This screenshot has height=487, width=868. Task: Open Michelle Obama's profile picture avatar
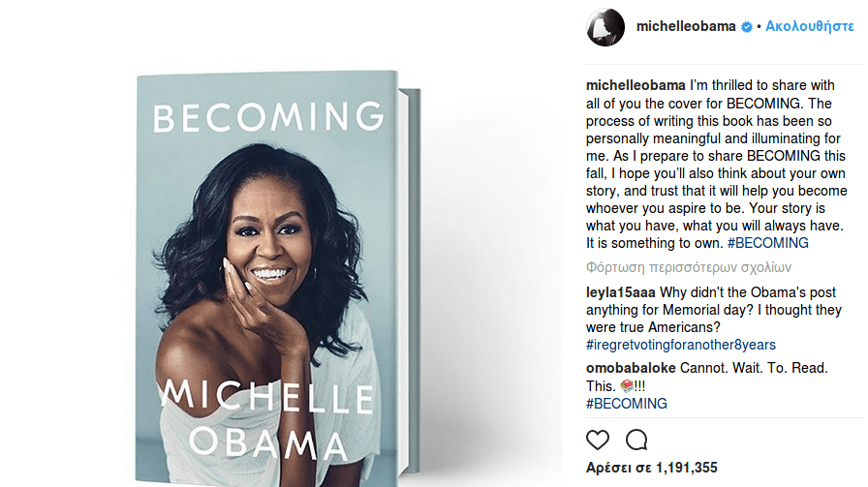click(x=604, y=27)
